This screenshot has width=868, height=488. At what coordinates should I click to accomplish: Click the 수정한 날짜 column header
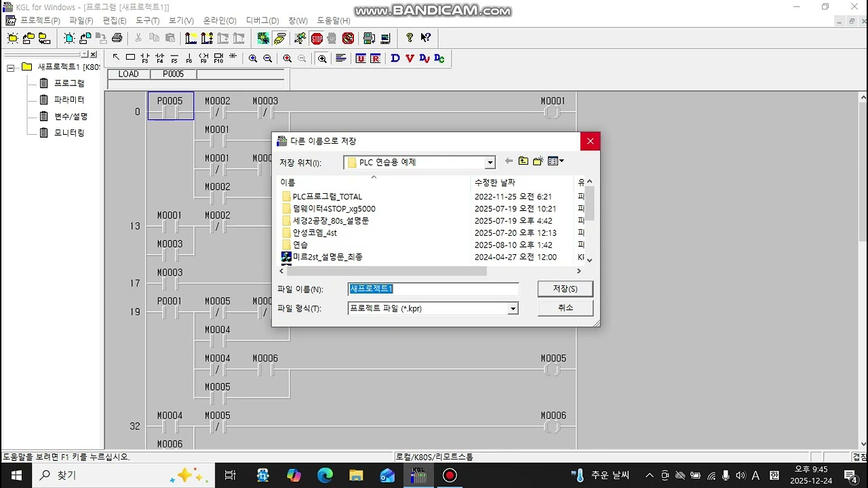[522, 182]
